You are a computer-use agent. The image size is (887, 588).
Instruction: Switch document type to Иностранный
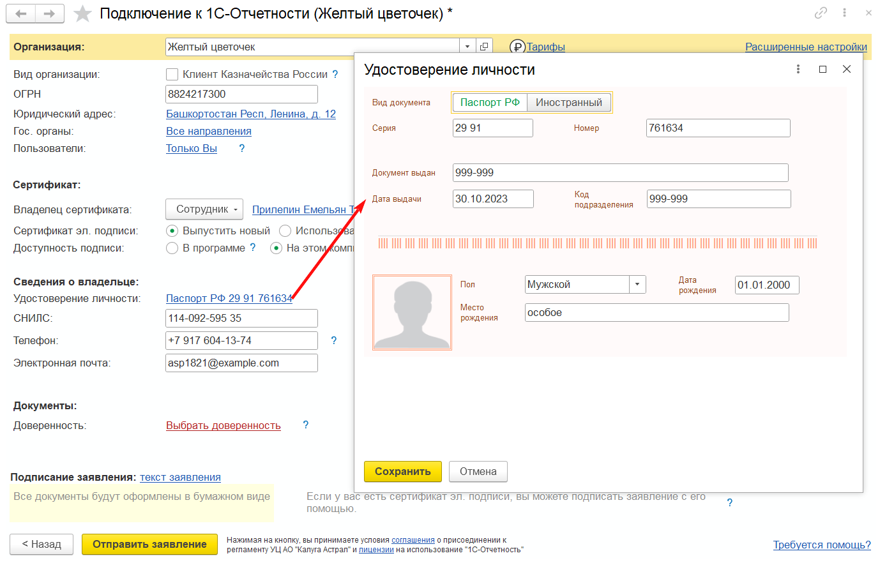point(569,102)
